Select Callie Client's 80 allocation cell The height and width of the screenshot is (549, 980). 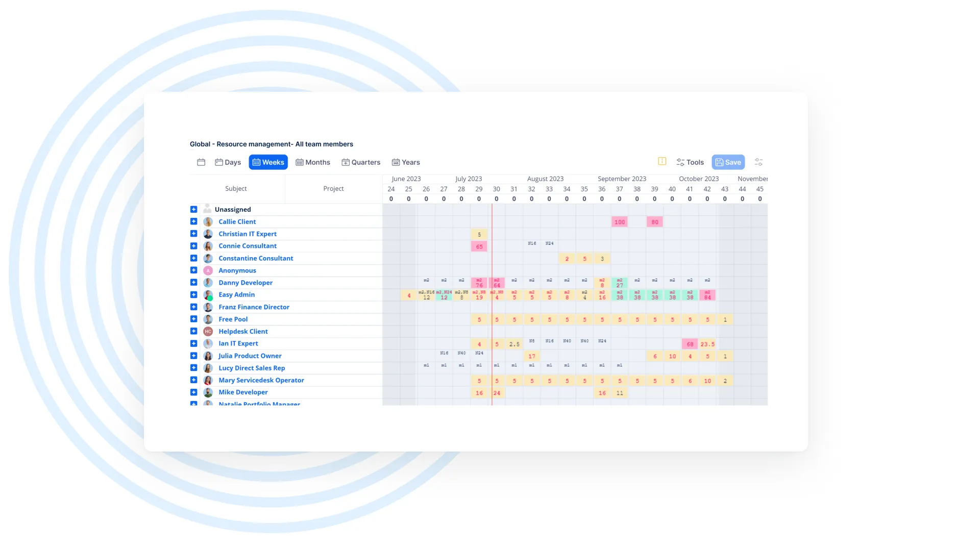(x=655, y=222)
